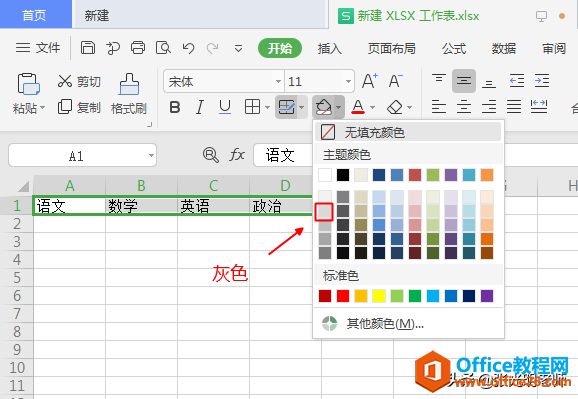
Task: Pick the standard red color swatch
Action: point(343,296)
